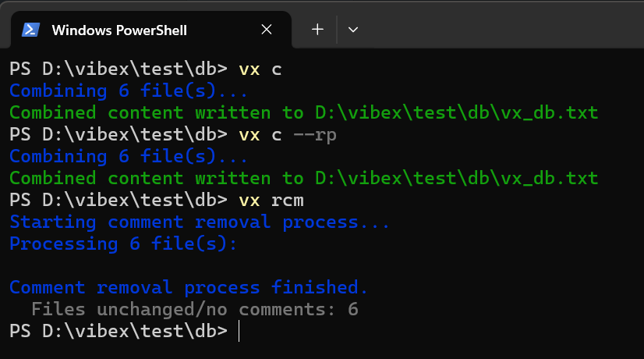The width and height of the screenshot is (644, 359).
Task: Close the Windows PowerShell tab
Action: pos(267,30)
